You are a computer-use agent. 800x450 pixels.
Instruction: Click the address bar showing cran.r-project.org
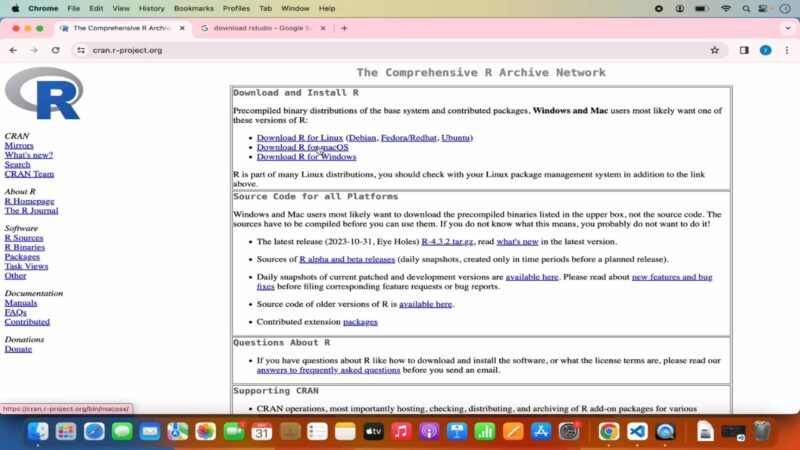point(398,50)
